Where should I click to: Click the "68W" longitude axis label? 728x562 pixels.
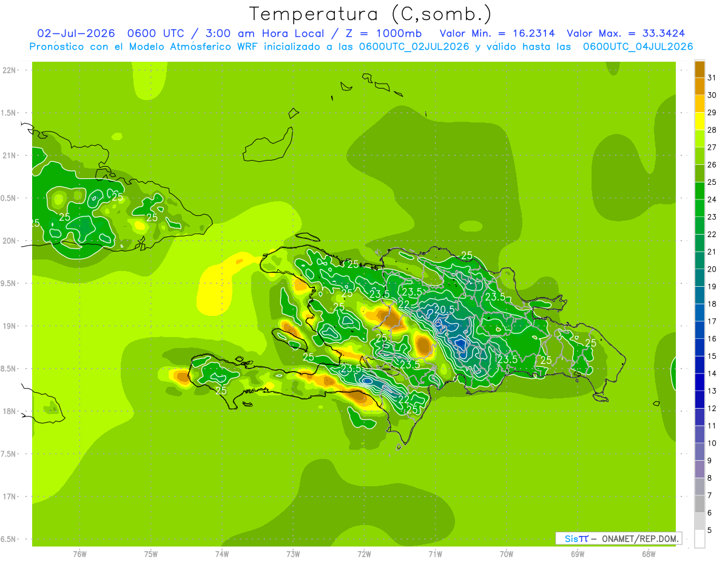(649, 554)
